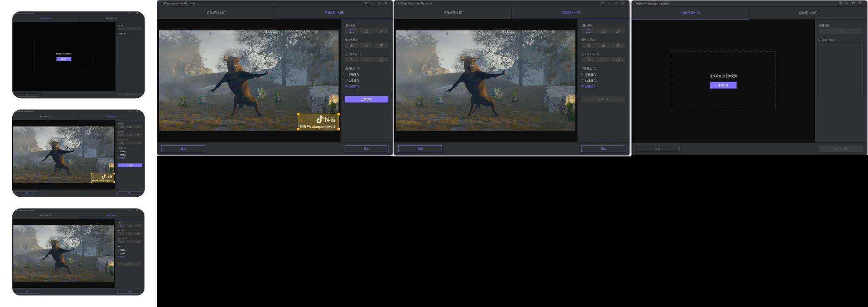Click the 移除模式 help question-mark icon beside watermarked image
Image resolution: width=868 pixels, height=307 pixels.
pos(359,68)
